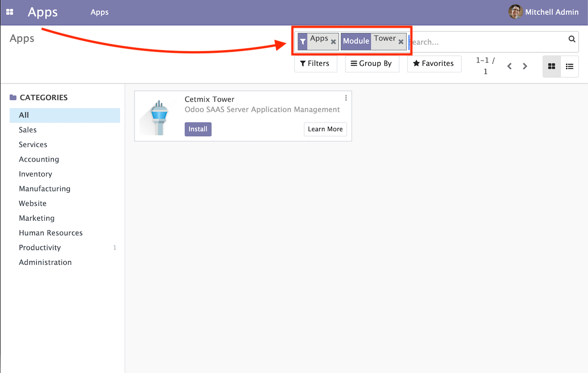588x373 pixels.
Task: Click the Cetmix Tower title text
Action: [209, 99]
